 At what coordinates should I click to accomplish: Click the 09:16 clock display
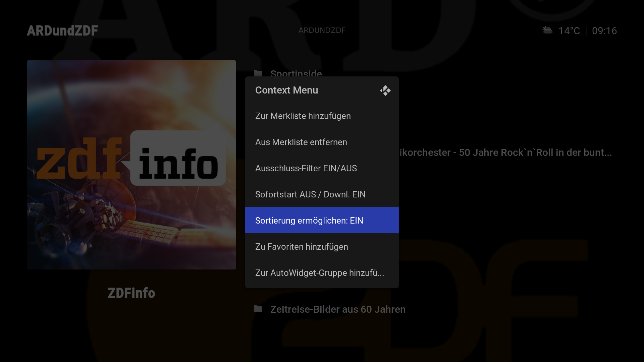pyautogui.click(x=604, y=31)
